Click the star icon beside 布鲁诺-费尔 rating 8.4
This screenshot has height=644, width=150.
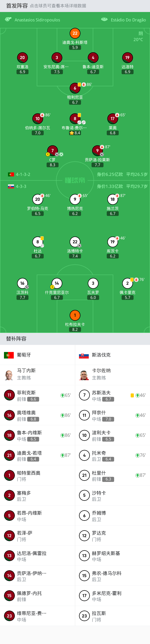[72, 133]
